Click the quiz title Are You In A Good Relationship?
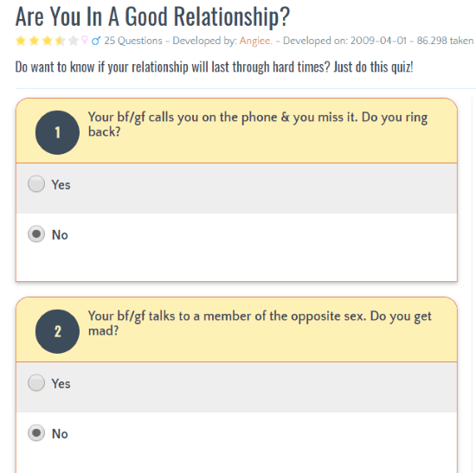 coord(152,16)
